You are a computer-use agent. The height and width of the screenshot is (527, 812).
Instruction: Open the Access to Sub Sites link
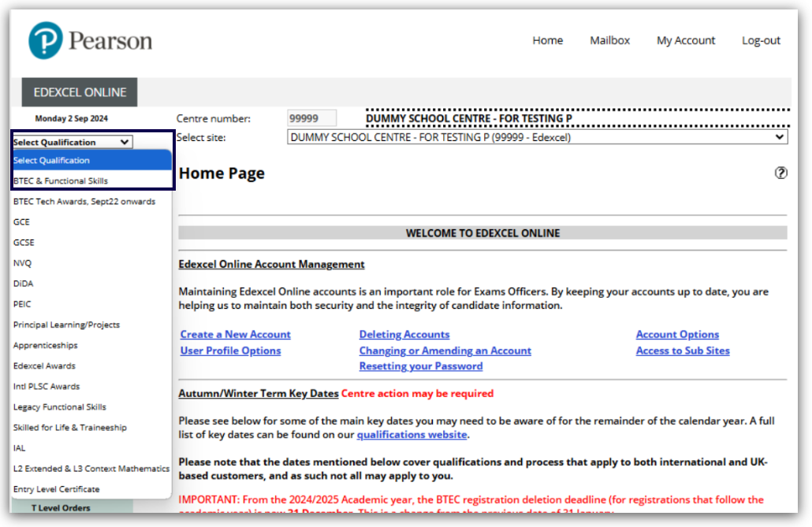(x=683, y=351)
